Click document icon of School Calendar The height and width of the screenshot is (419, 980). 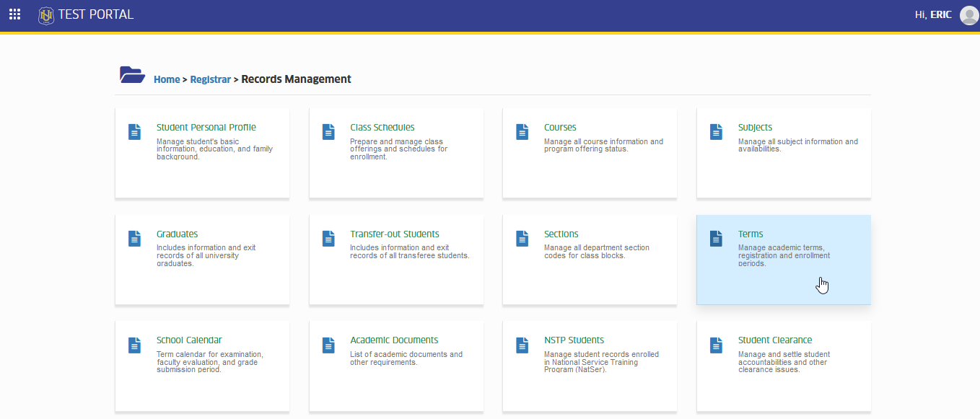pos(134,345)
